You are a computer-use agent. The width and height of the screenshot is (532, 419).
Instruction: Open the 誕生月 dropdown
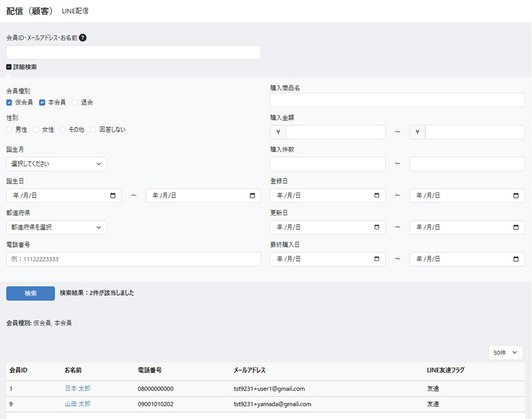click(x=57, y=164)
